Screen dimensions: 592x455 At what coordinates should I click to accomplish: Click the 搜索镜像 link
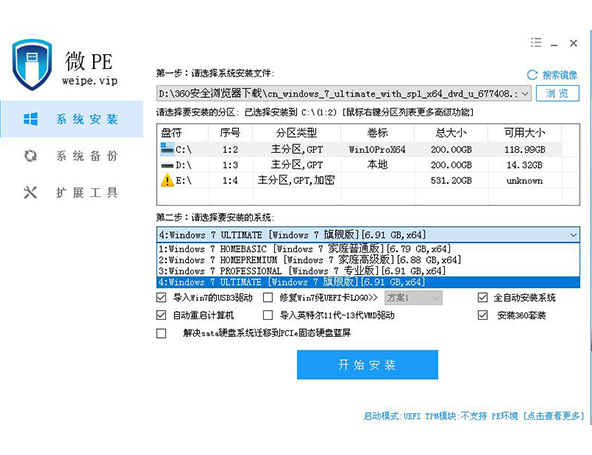560,75
